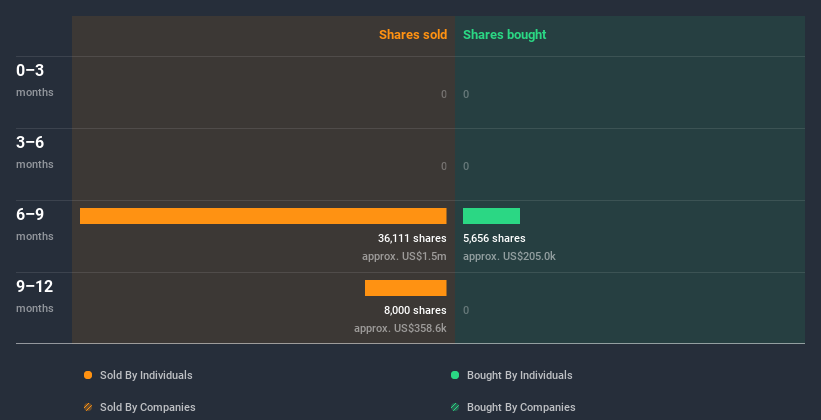Screen dimensions: 821x420
Task: Select the 36,111 shares value
Action: tap(412, 238)
